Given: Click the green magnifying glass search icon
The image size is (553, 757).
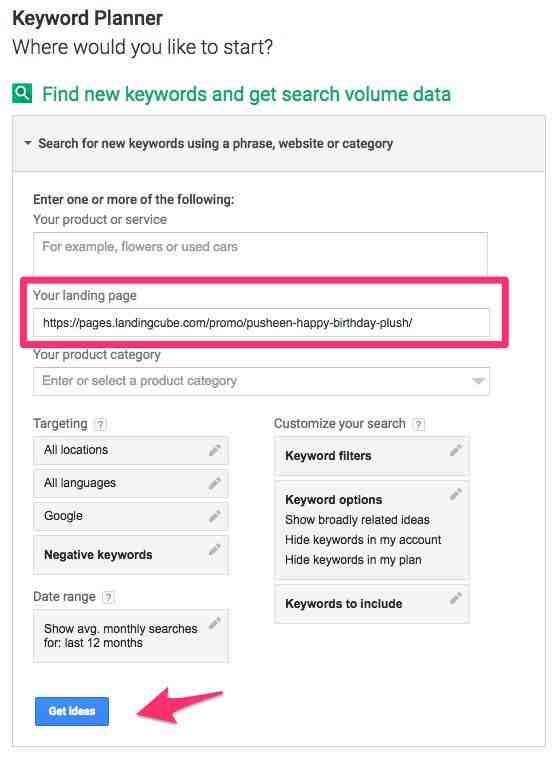Looking at the screenshot, I should 22,93.
